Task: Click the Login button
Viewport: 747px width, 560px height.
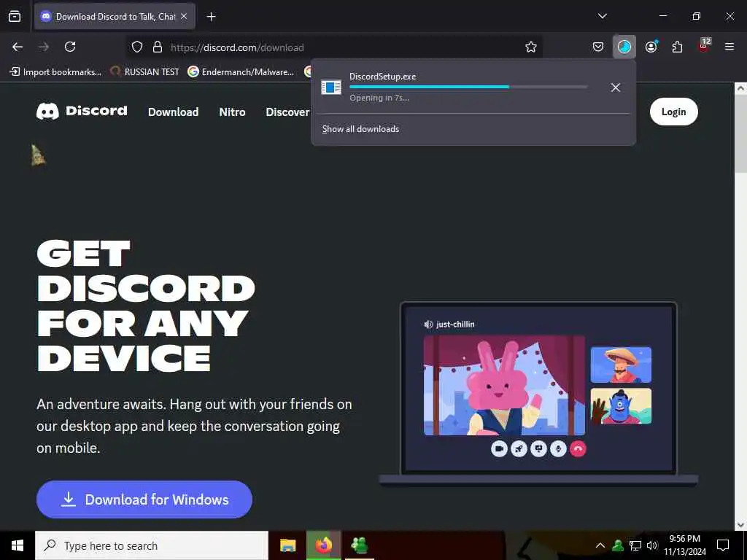Action: pyautogui.click(x=673, y=112)
